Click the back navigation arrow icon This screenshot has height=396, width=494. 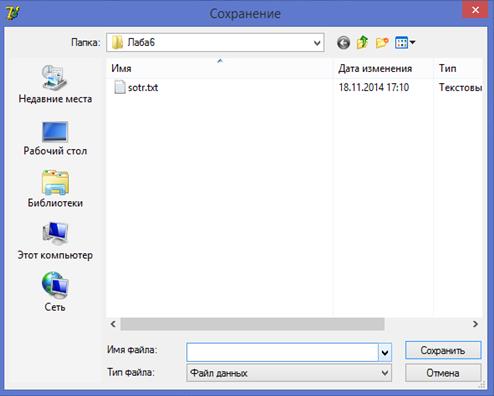[343, 43]
